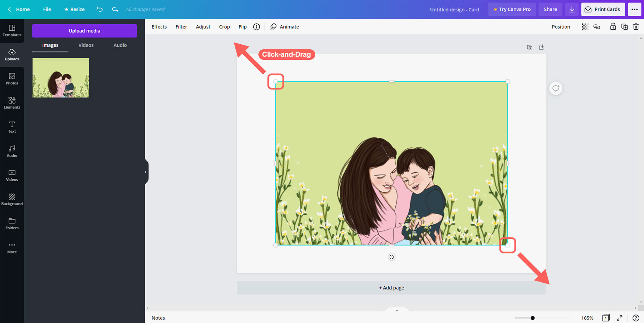Select the uploaded mother and child thumbnail
The width and height of the screenshot is (644, 323).
[x=61, y=78]
